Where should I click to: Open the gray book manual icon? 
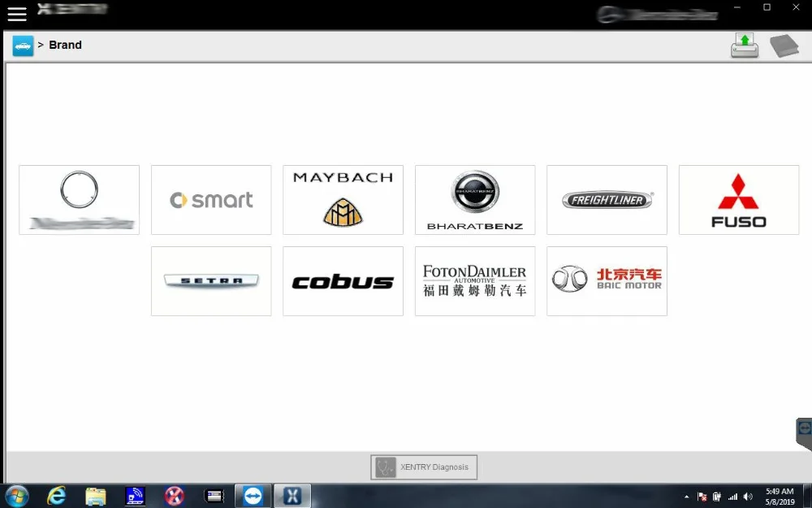(784, 46)
